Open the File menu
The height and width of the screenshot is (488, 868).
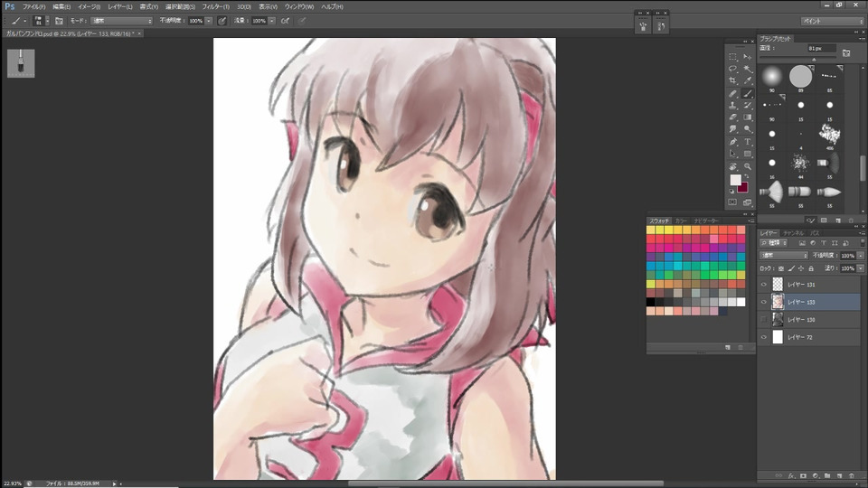click(x=33, y=6)
